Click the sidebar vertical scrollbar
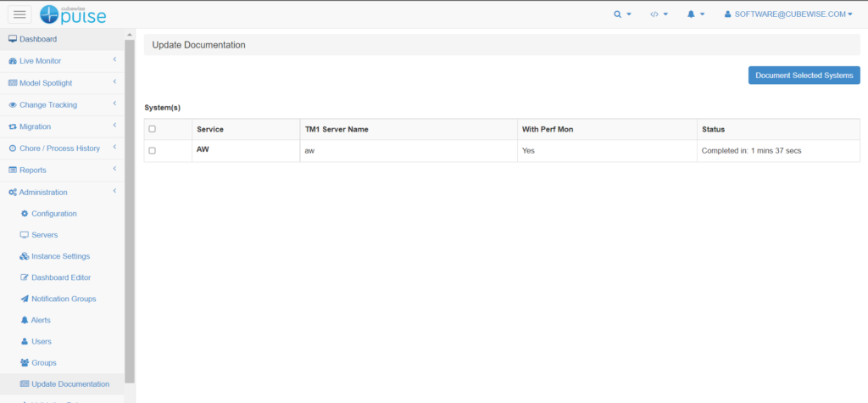This screenshot has width=868, height=403. pyautogui.click(x=130, y=212)
